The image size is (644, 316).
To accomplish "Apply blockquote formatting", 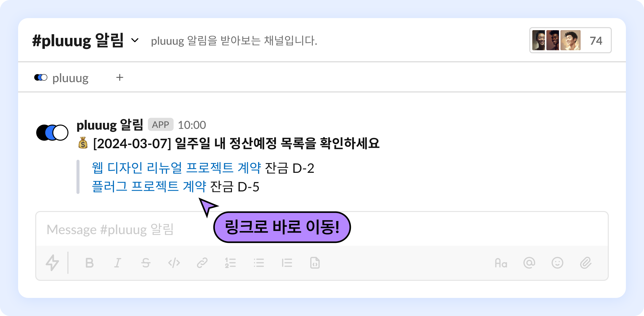I will click(287, 263).
